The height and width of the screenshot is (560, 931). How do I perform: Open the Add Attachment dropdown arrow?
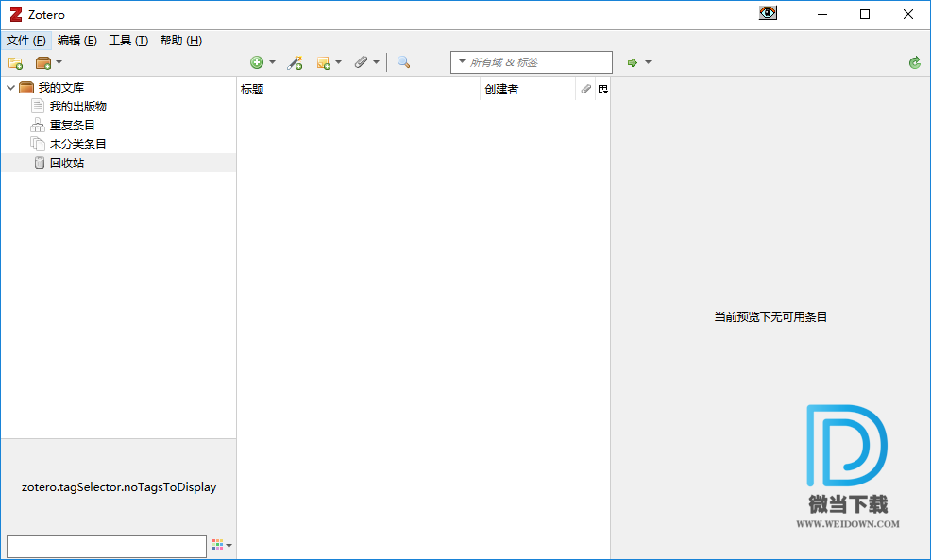(x=376, y=62)
